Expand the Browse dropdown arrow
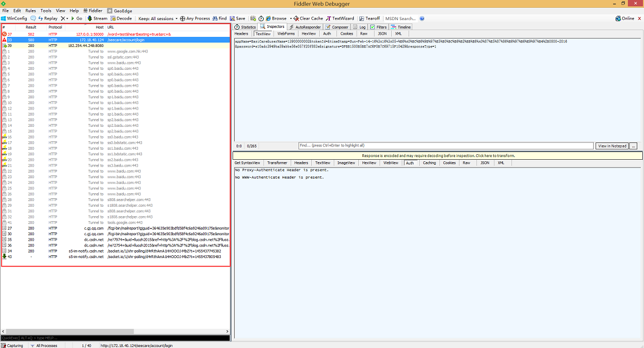644x348 pixels. pyautogui.click(x=291, y=18)
